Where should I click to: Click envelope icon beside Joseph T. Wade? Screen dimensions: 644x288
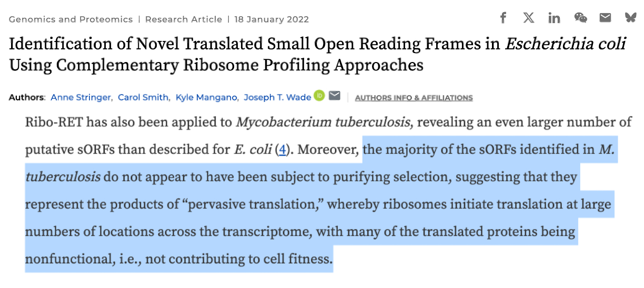pyautogui.click(x=335, y=96)
